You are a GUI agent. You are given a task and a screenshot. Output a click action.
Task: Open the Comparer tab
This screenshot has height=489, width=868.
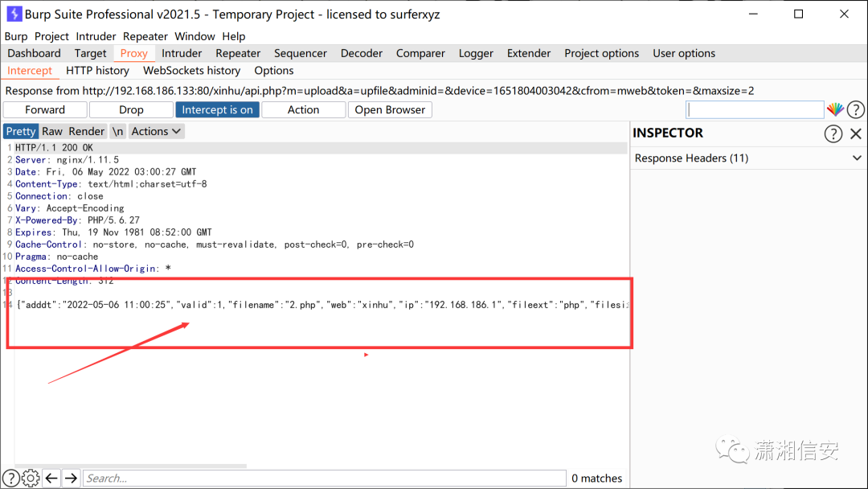click(x=420, y=53)
